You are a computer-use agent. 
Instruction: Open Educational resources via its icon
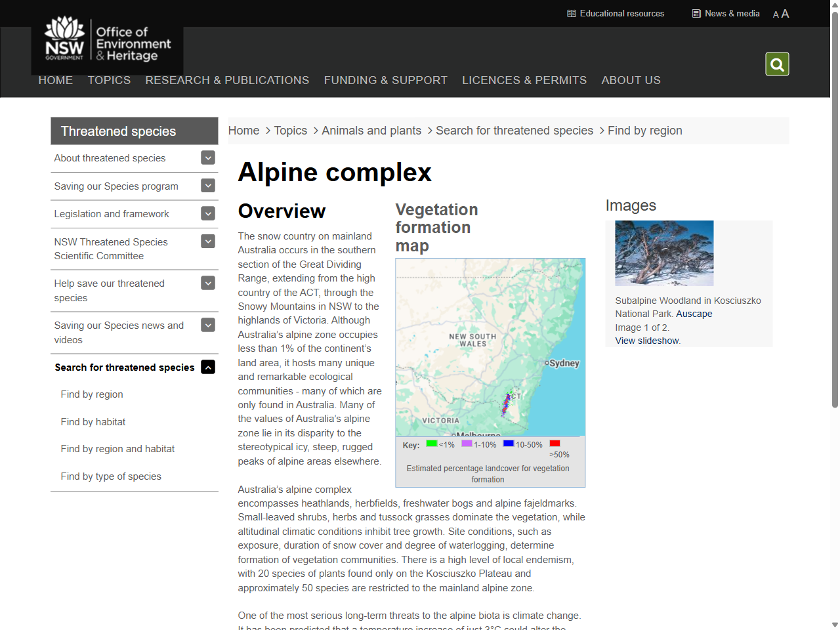click(x=572, y=13)
